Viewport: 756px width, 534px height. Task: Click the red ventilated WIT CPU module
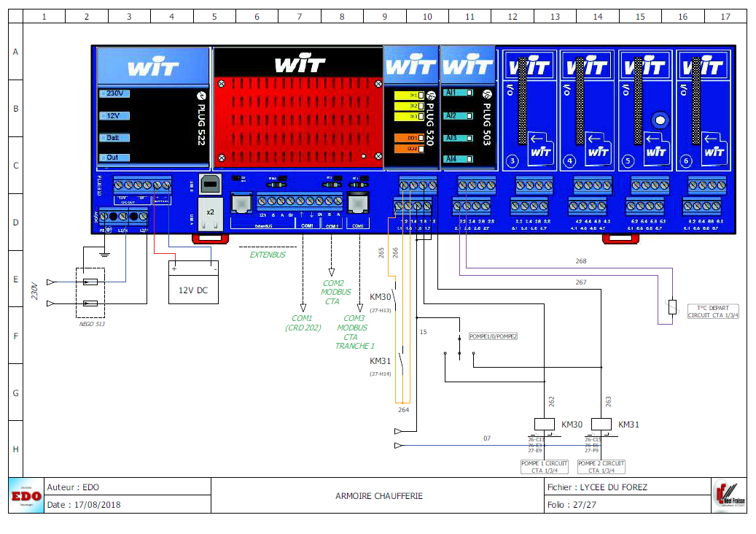click(x=297, y=107)
